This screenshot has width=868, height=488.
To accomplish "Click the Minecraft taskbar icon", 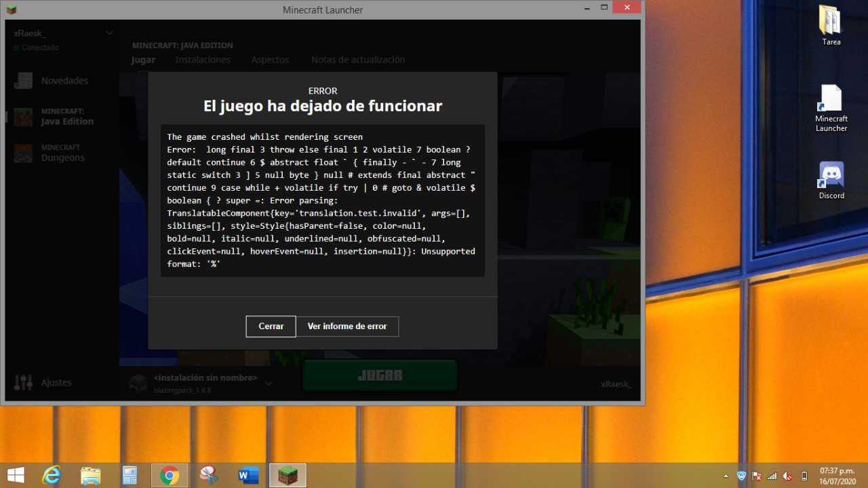I will tap(288, 475).
